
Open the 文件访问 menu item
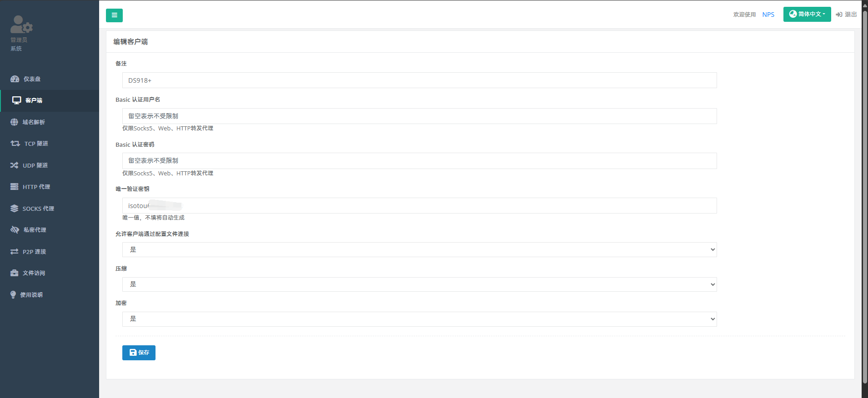pyautogui.click(x=34, y=273)
